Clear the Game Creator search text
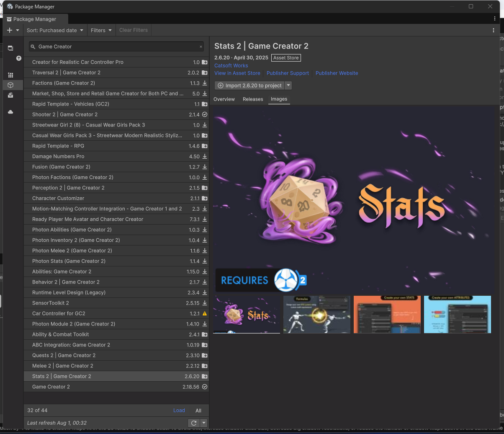Screen dimensions: 504x434 201,47
